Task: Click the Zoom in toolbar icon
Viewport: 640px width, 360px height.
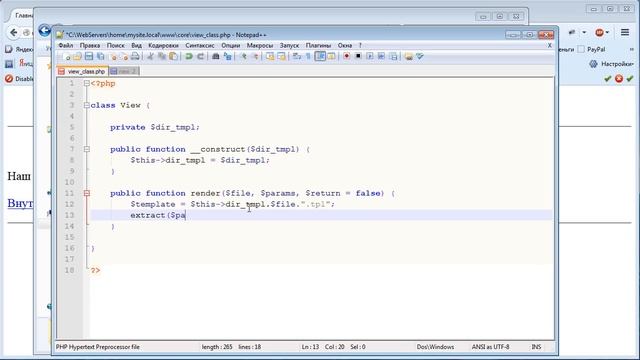Action: click(x=243, y=56)
